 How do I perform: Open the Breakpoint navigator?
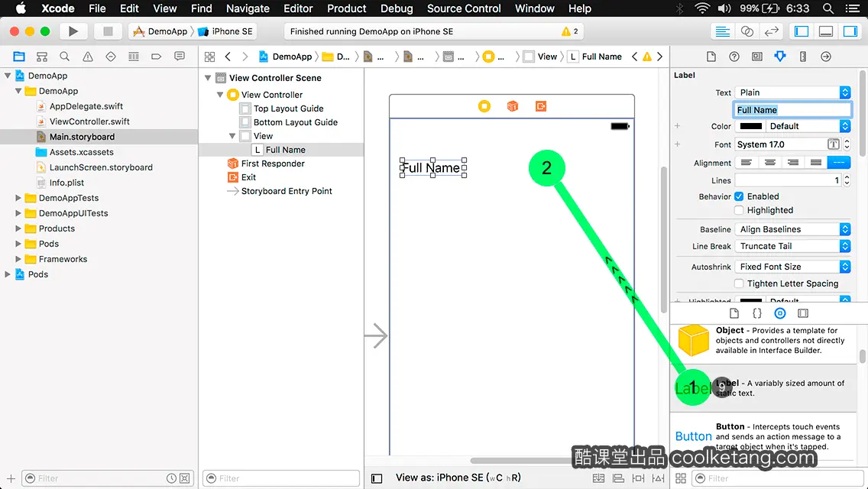[156, 57]
